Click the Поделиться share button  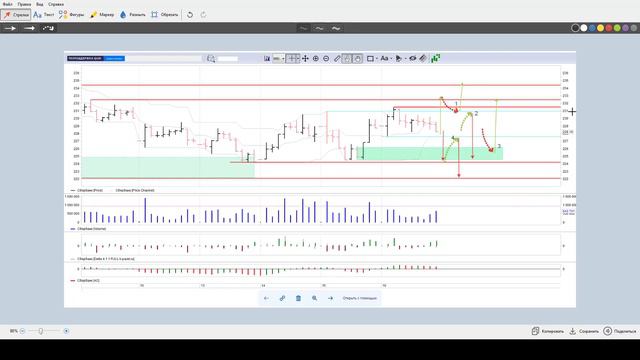click(x=620, y=331)
